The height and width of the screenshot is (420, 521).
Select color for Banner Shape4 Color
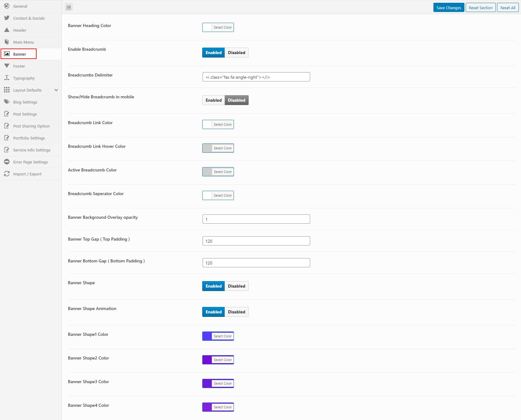pos(218,407)
